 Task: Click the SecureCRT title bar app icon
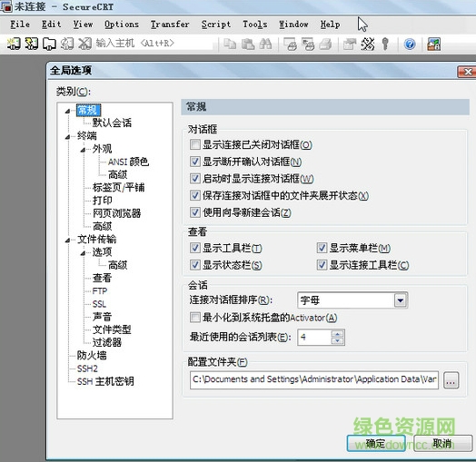pos(6,6)
